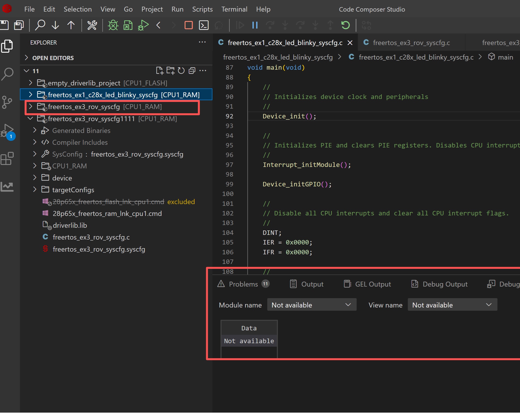Open the View menu

[x=108, y=9]
